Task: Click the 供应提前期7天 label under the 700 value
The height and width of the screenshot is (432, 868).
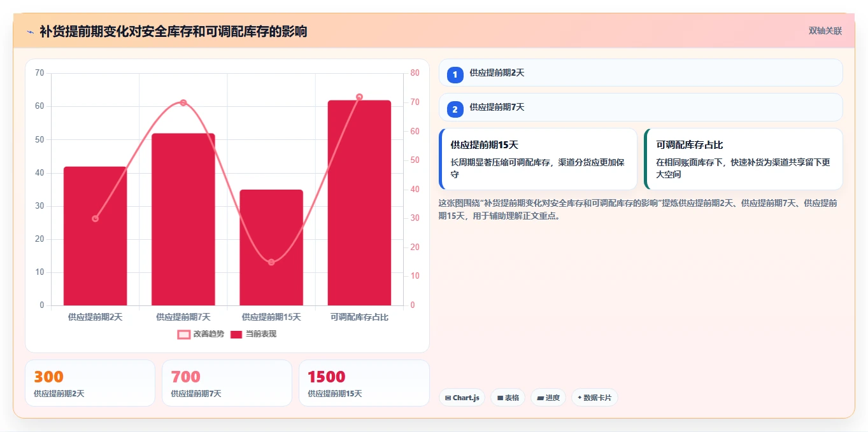Action: pos(196,394)
